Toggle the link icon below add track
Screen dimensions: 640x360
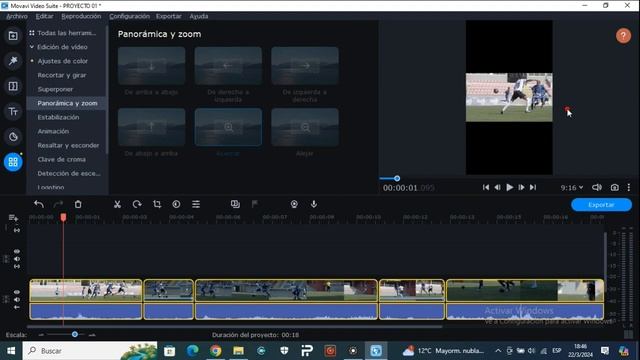[x=17, y=230]
